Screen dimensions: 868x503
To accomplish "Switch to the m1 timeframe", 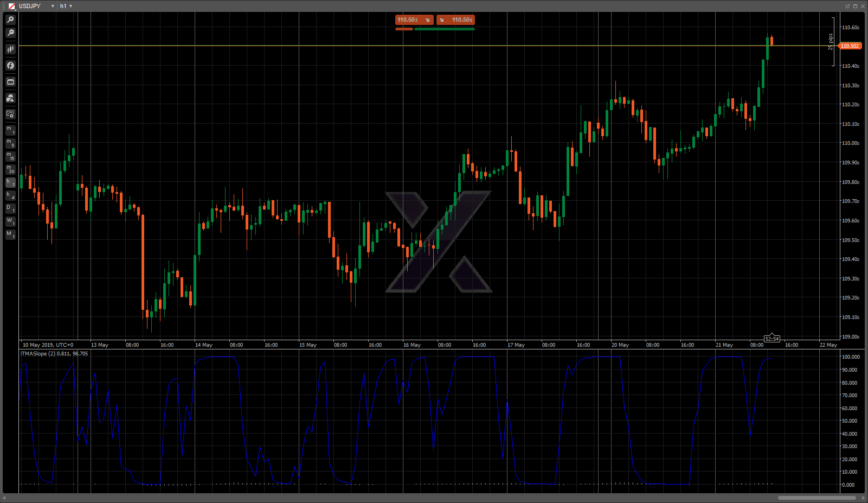I will [x=10, y=130].
